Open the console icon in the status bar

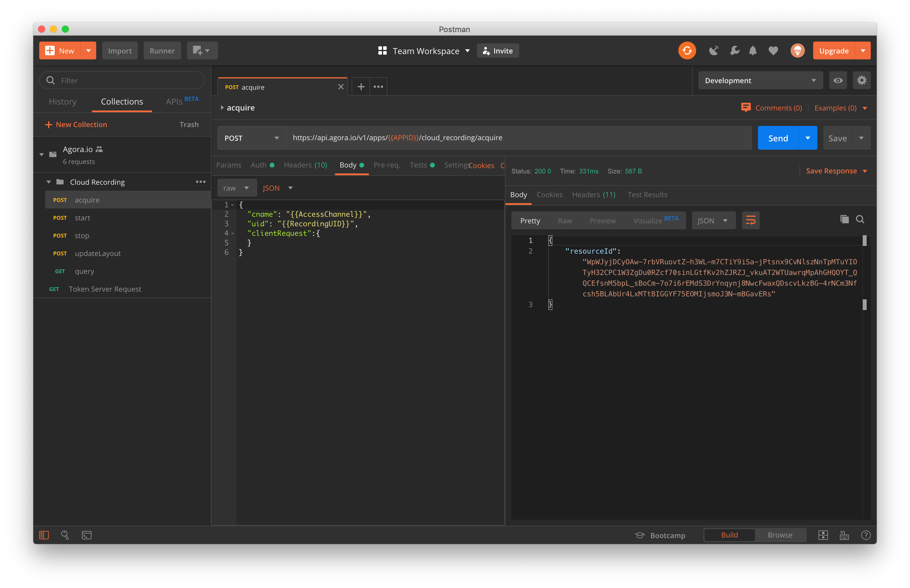87,535
